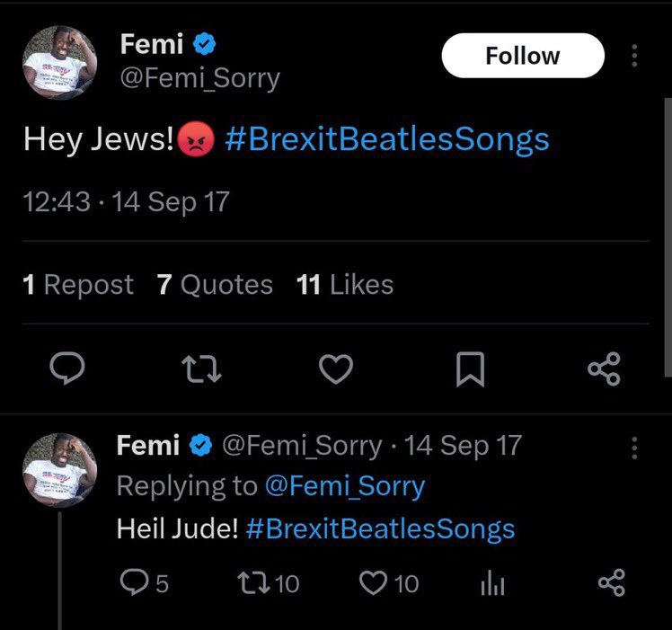
Task: View the 7 Quotes list
Action: [215, 285]
